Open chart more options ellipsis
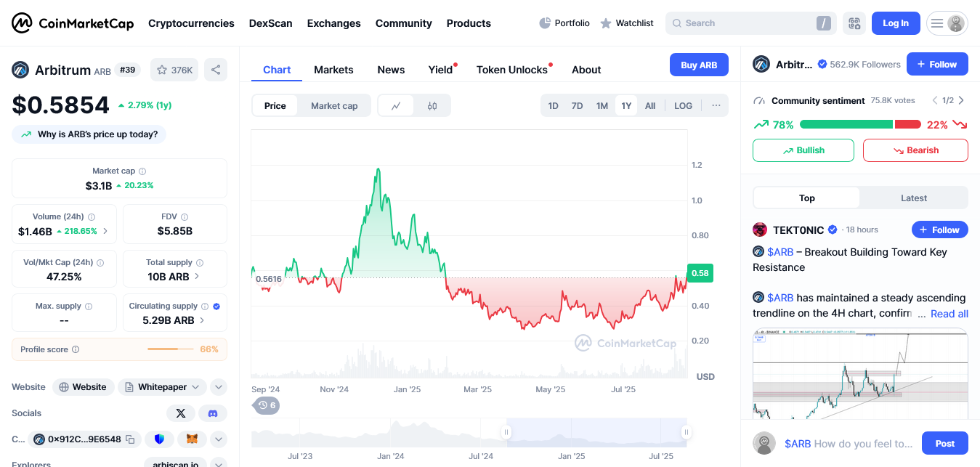 [716, 106]
